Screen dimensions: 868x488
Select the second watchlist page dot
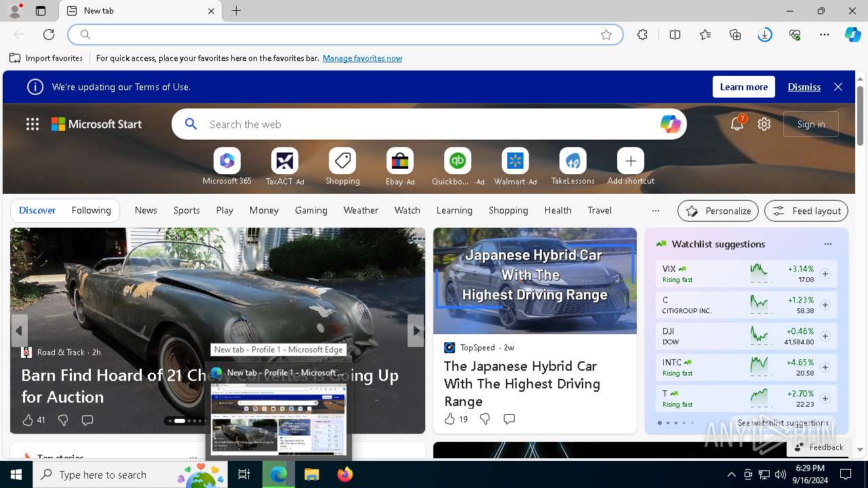[667, 423]
